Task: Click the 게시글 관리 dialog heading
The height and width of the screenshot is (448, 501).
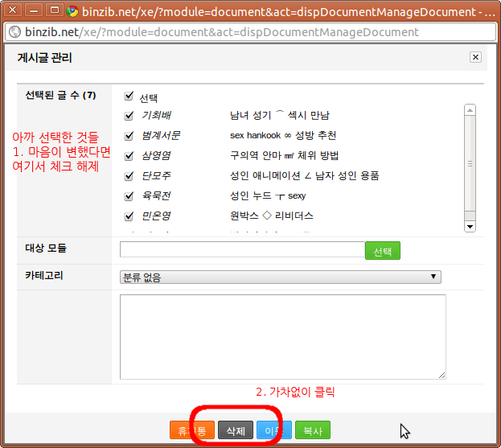Action: click(x=44, y=58)
